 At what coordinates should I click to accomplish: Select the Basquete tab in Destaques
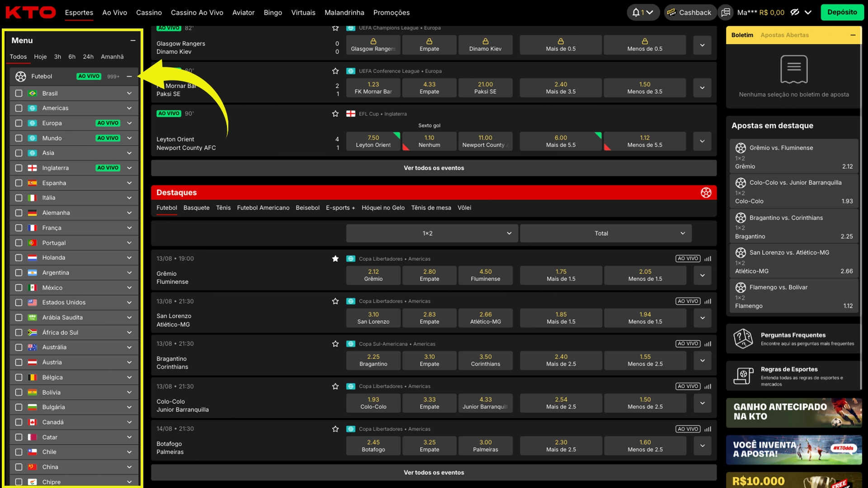point(196,208)
